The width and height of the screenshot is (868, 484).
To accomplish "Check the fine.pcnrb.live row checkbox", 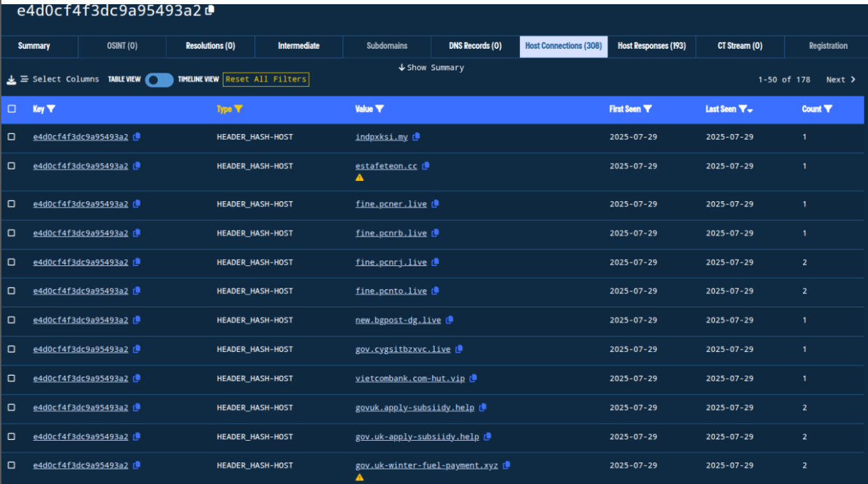I will pos(11,233).
